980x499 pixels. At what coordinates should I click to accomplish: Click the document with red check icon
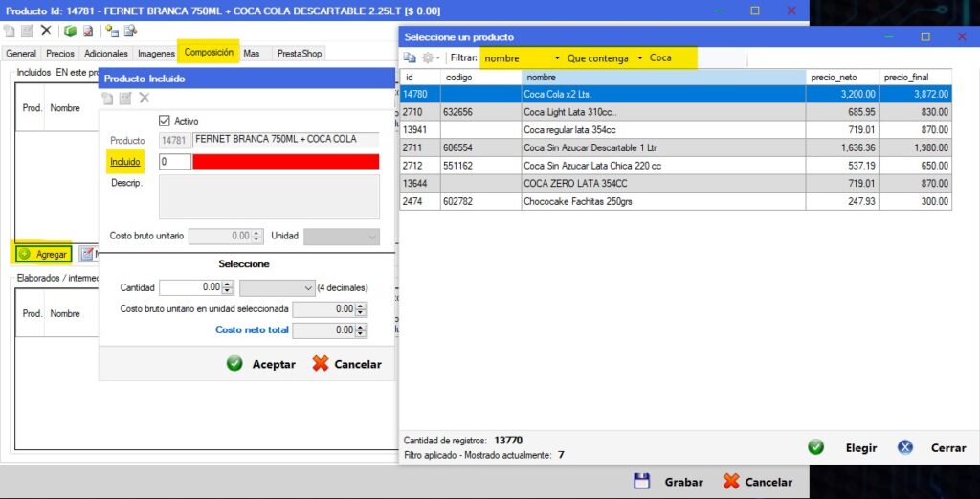click(87, 31)
